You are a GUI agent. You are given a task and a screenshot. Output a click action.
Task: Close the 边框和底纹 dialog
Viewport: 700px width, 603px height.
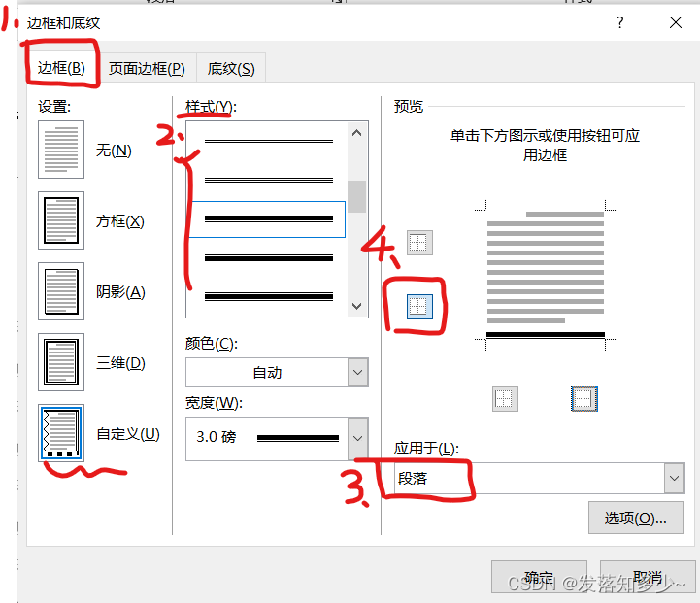676,22
